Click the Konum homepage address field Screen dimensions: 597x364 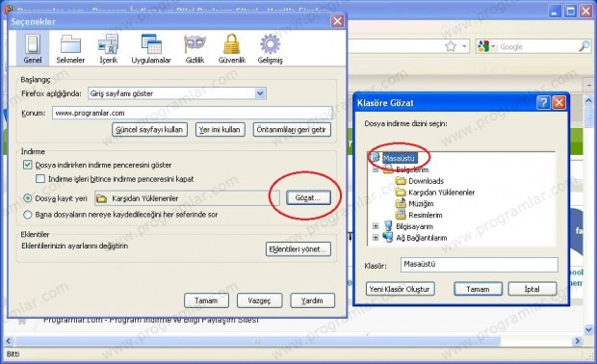[x=193, y=113]
